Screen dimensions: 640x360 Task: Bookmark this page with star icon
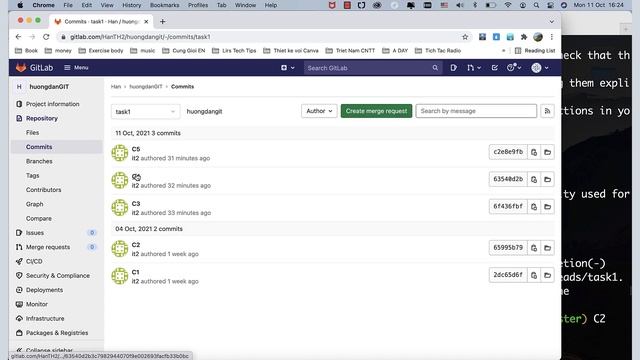click(x=465, y=37)
